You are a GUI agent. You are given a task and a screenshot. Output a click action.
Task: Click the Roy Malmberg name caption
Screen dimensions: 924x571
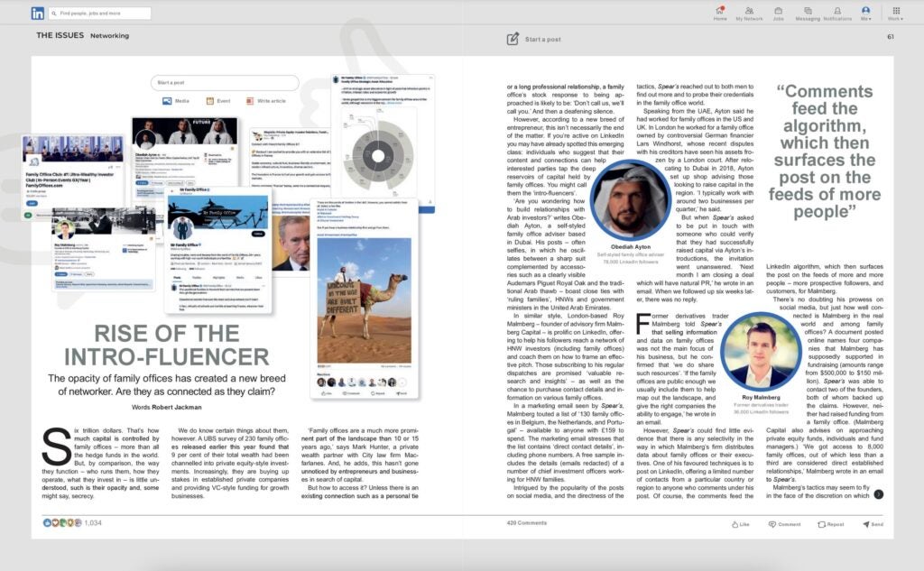point(761,397)
